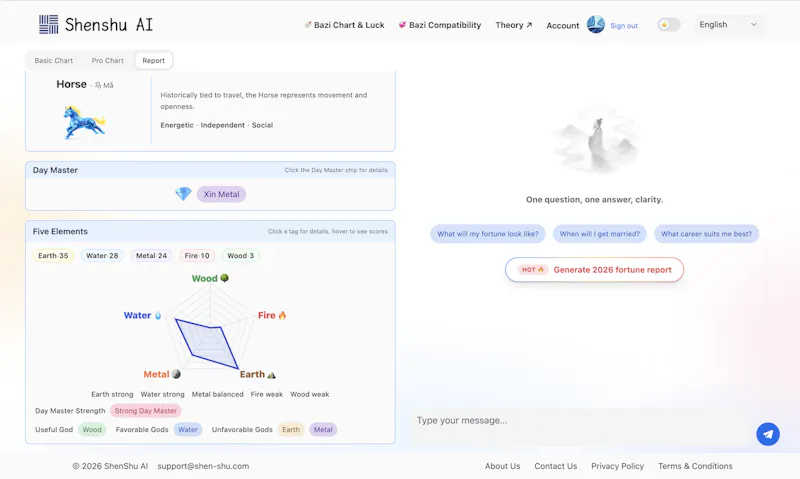Click the Wood 3 element tag
Viewport: 800px width, 479px height.
240,256
